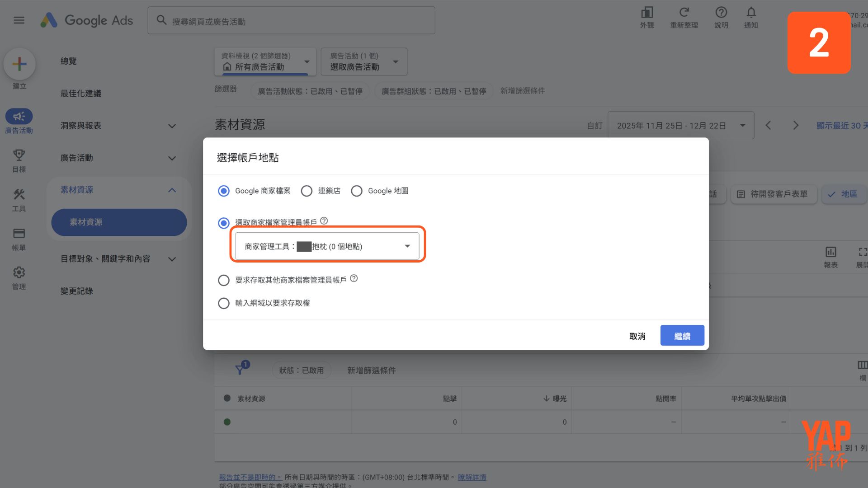Select the 連鎖店 radio option
This screenshot has height=488, width=868.
(x=307, y=191)
